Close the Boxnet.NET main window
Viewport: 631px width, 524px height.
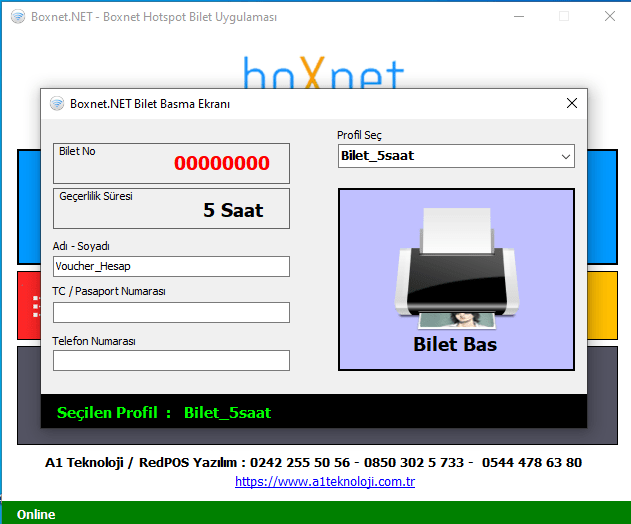[x=610, y=17]
